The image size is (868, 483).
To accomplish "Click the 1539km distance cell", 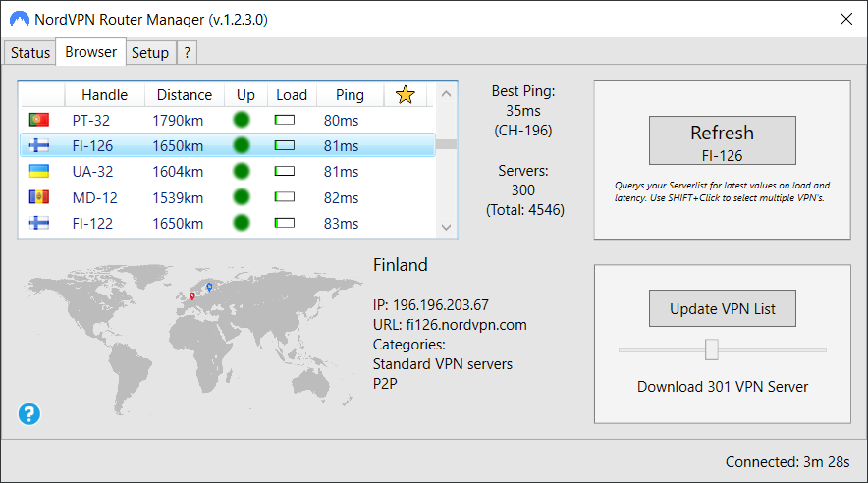I will [x=178, y=197].
